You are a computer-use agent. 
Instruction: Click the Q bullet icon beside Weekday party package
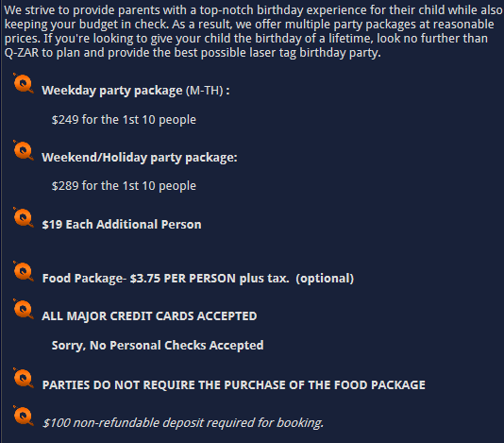(24, 84)
